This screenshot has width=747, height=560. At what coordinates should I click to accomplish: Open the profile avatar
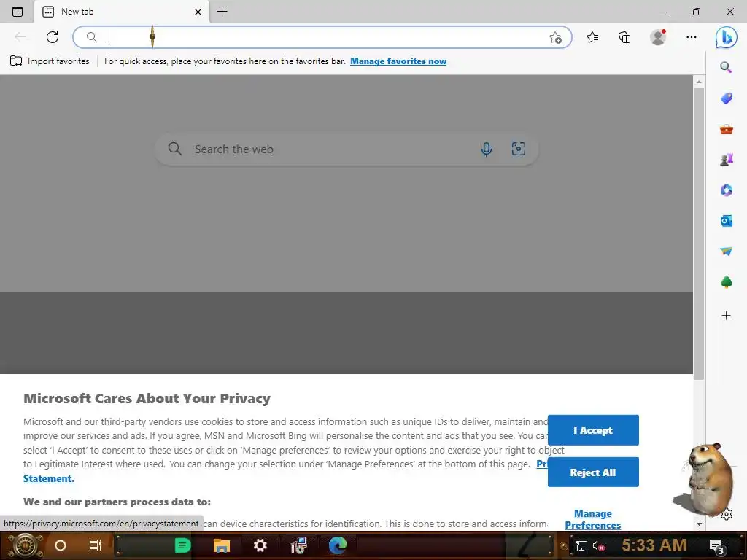point(658,36)
